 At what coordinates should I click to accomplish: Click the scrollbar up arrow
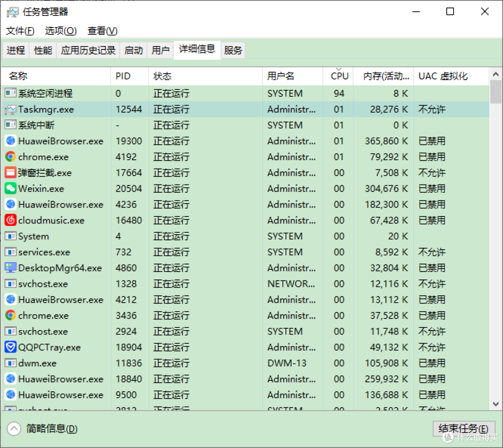click(496, 75)
